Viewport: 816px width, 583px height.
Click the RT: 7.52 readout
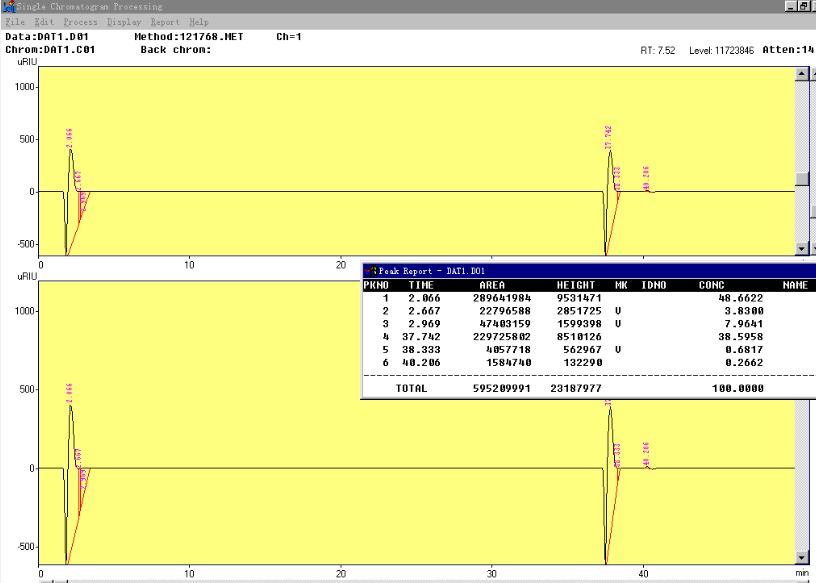pyautogui.click(x=658, y=50)
